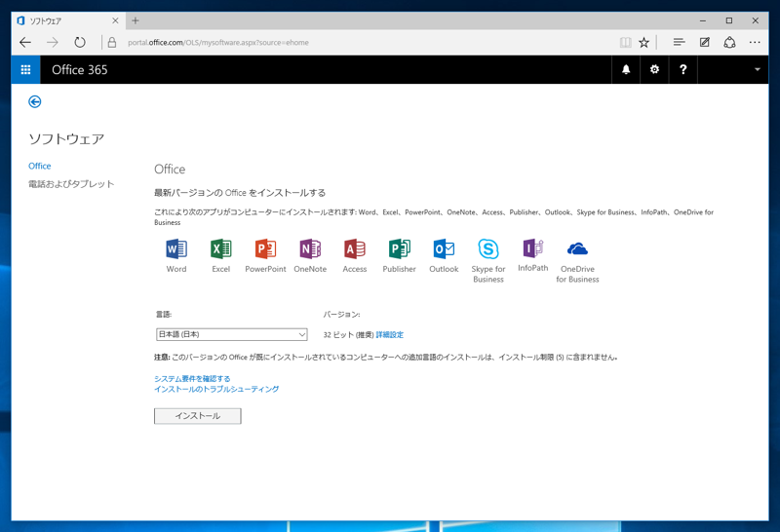Click the 32 ビット (推奨) version text
The width and height of the screenshot is (780, 532).
click(348, 334)
